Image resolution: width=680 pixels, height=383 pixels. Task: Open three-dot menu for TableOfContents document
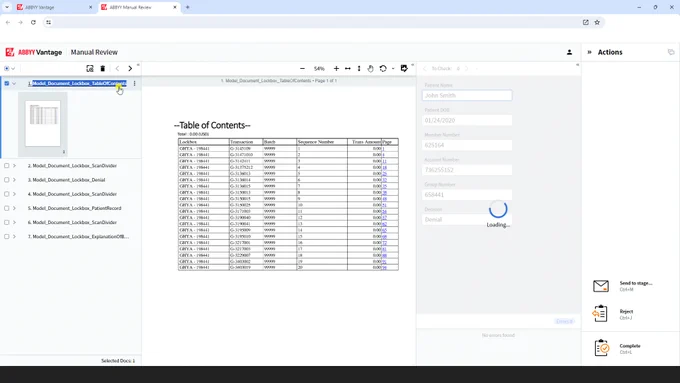coord(134,83)
